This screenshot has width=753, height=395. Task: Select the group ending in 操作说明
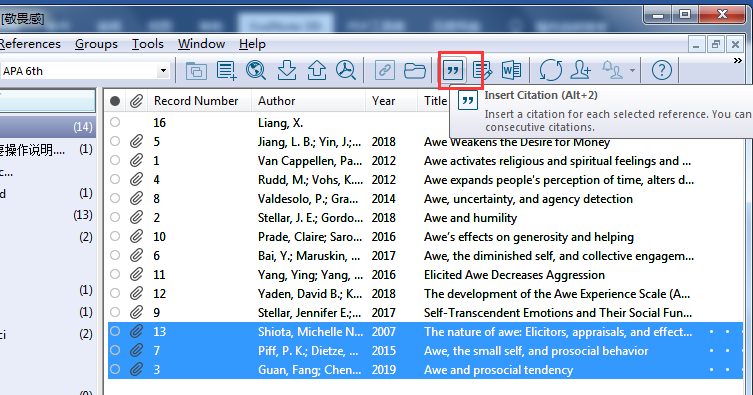pos(48,150)
